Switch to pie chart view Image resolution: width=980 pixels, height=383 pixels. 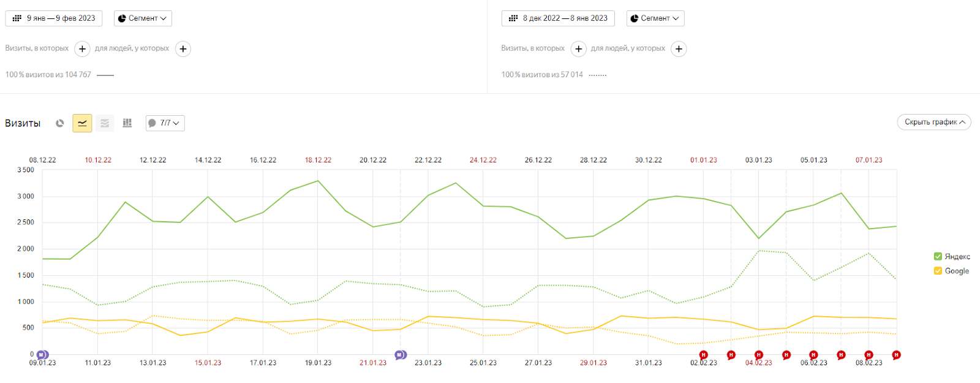click(x=60, y=123)
